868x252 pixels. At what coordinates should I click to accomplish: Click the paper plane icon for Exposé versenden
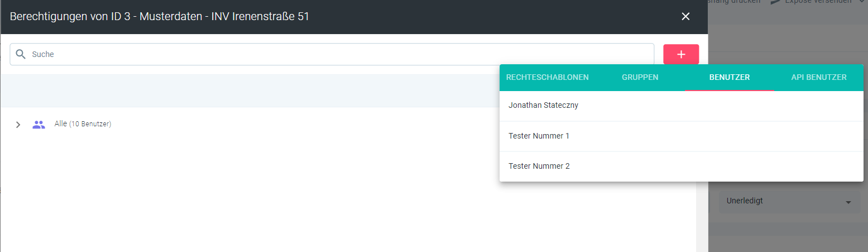click(x=775, y=2)
